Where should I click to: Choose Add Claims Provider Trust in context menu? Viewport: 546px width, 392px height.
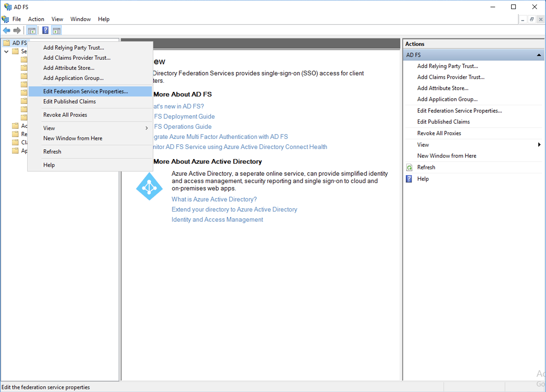pos(90,58)
